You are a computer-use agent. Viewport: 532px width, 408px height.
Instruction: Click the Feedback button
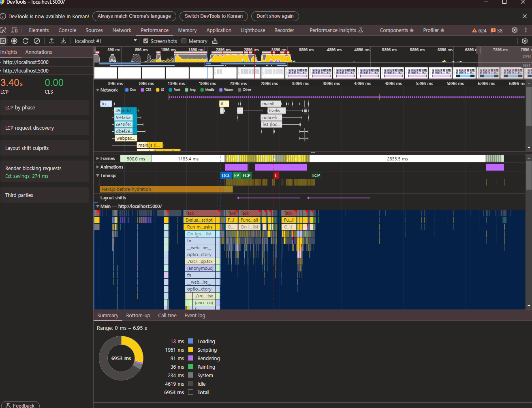(20, 405)
